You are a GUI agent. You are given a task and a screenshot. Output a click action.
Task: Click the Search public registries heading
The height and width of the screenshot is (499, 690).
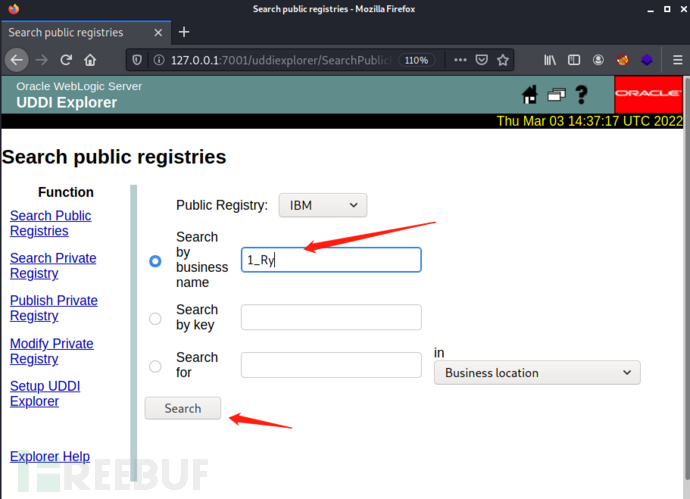coord(114,157)
